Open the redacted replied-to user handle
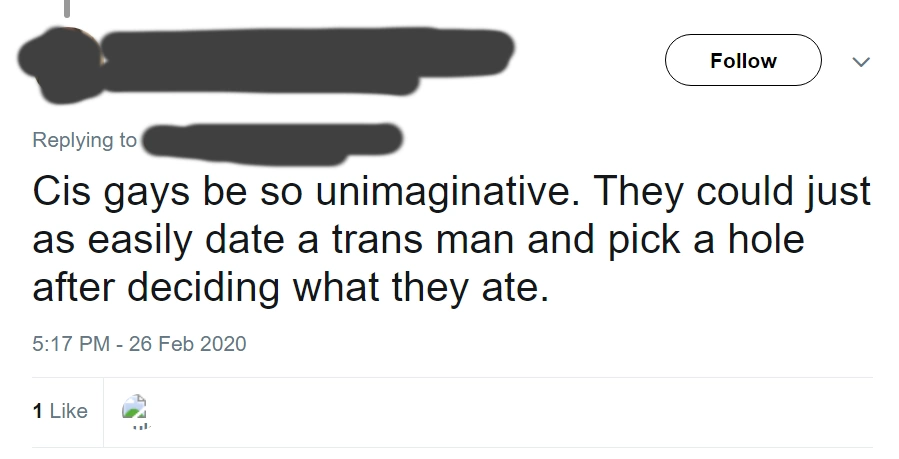 270,138
